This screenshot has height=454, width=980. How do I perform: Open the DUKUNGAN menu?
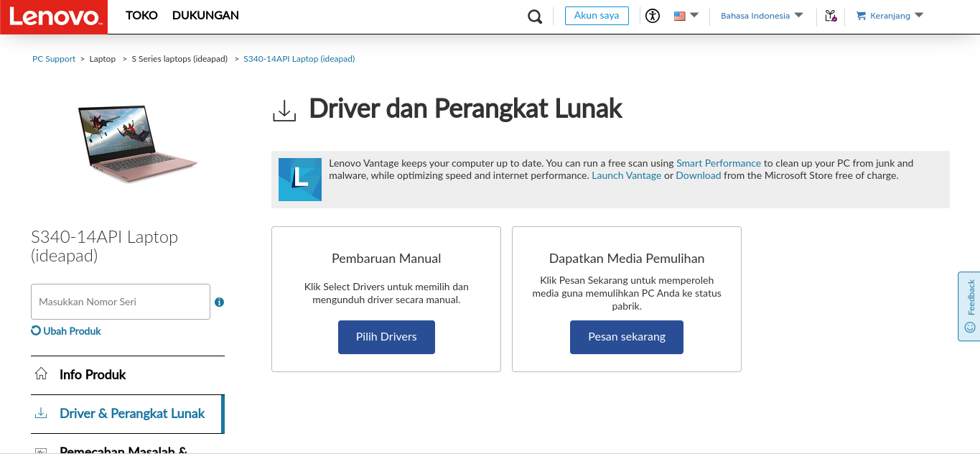coord(205,16)
